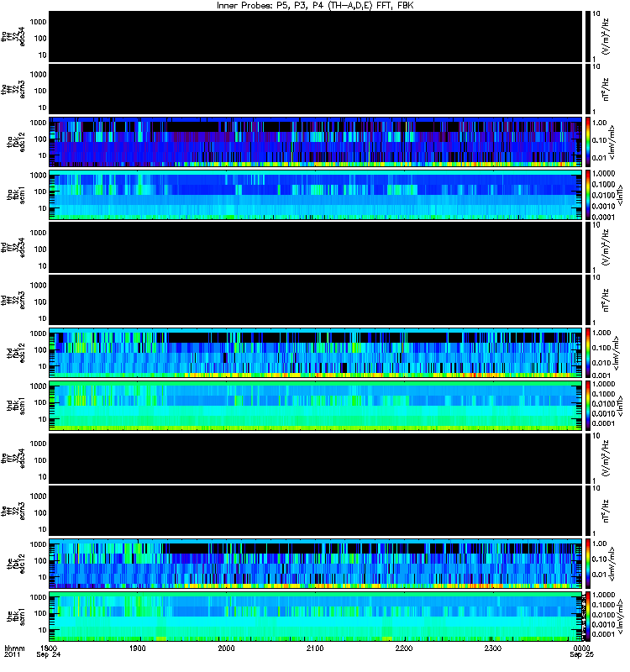This screenshot has width=630, height=672.
Task: Click the rainbow color bar beside thd fbk scm1
Action: click(587, 406)
